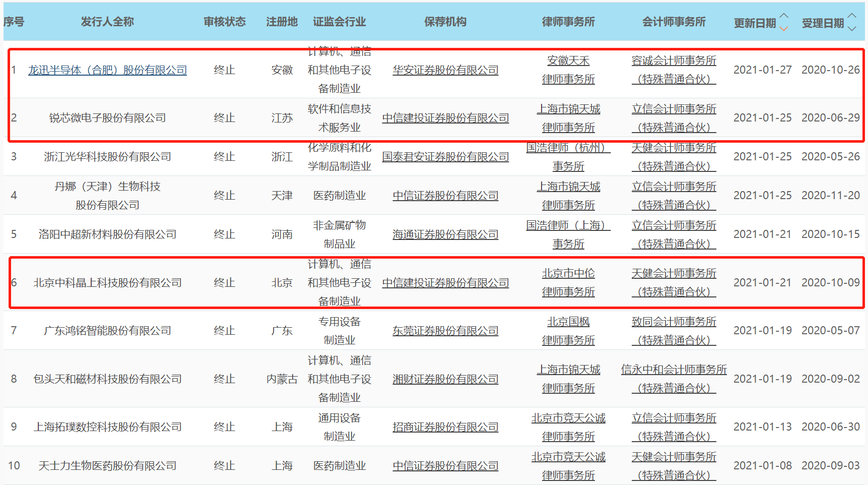Open 中信建投证券 link in 锐芯微电子 row
868x485 pixels.
[445, 118]
